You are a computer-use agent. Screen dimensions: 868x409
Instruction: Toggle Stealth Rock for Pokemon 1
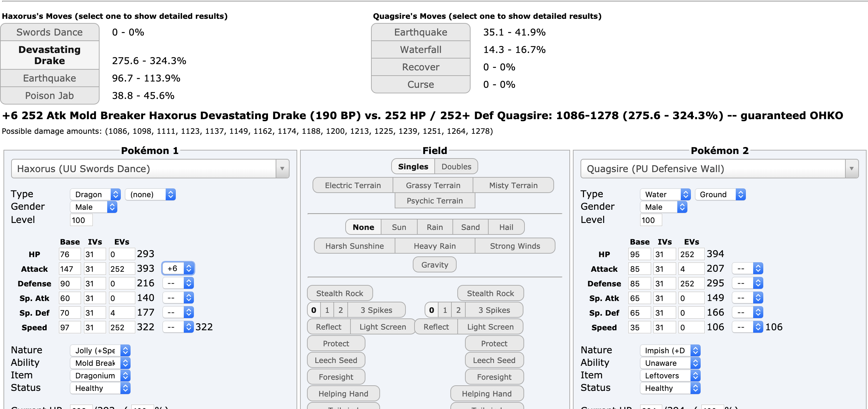click(x=338, y=293)
